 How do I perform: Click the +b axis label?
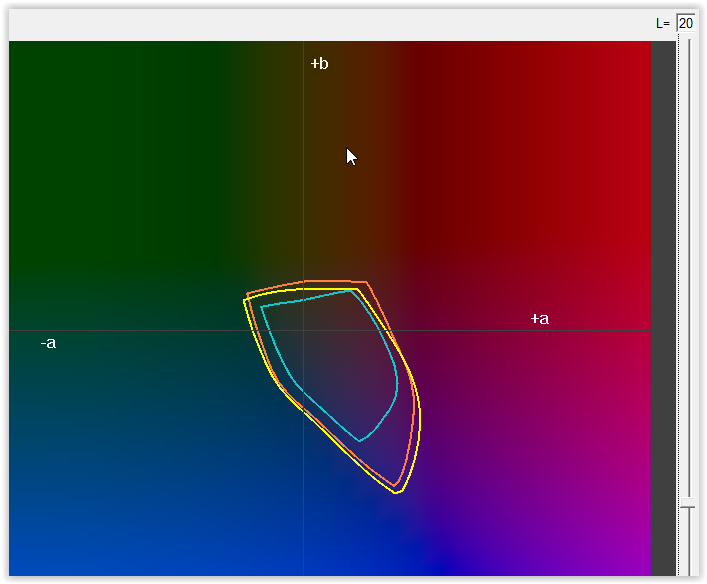pos(319,64)
